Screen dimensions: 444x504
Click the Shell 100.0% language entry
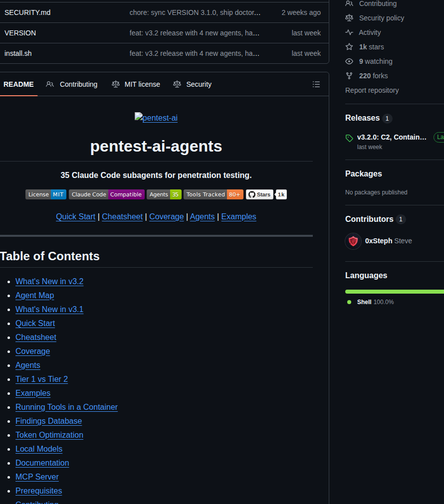[x=375, y=302]
